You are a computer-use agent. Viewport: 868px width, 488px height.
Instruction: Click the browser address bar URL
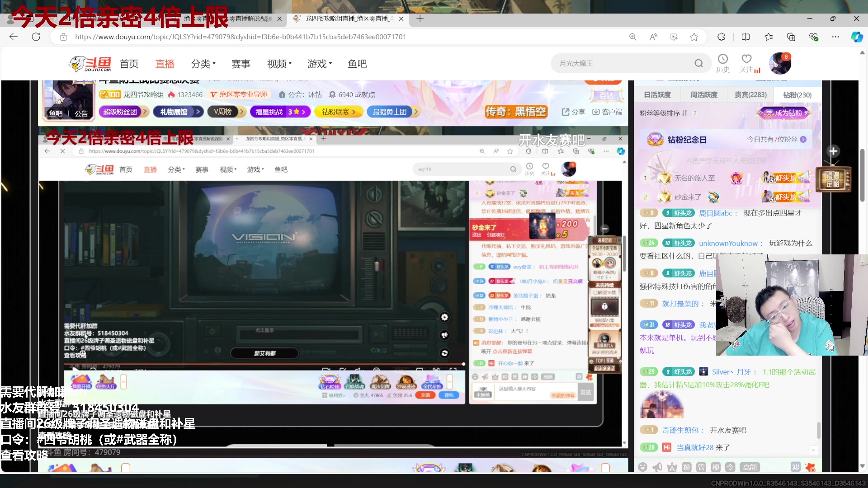(x=241, y=37)
